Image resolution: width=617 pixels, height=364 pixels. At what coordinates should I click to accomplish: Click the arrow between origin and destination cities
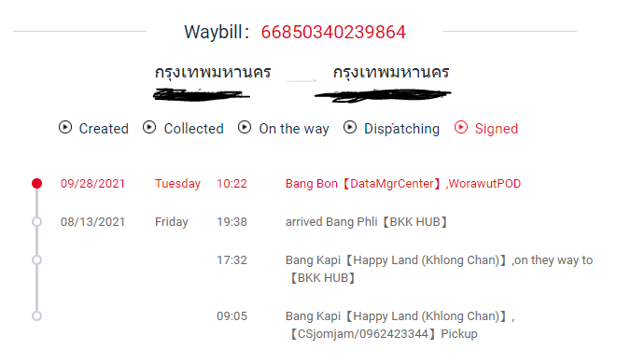pyautogui.click(x=301, y=80)
